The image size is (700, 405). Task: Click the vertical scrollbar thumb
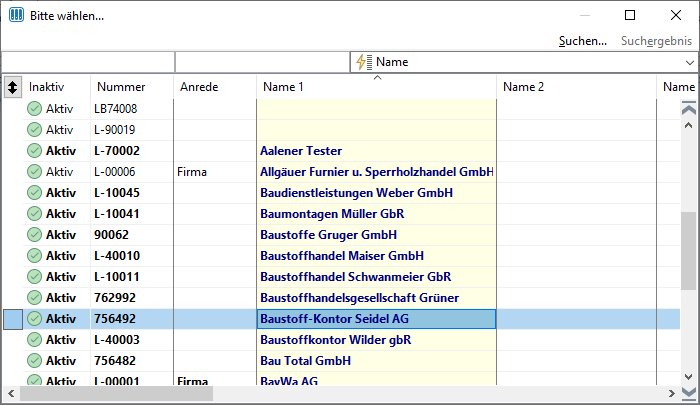coord(689,251)
